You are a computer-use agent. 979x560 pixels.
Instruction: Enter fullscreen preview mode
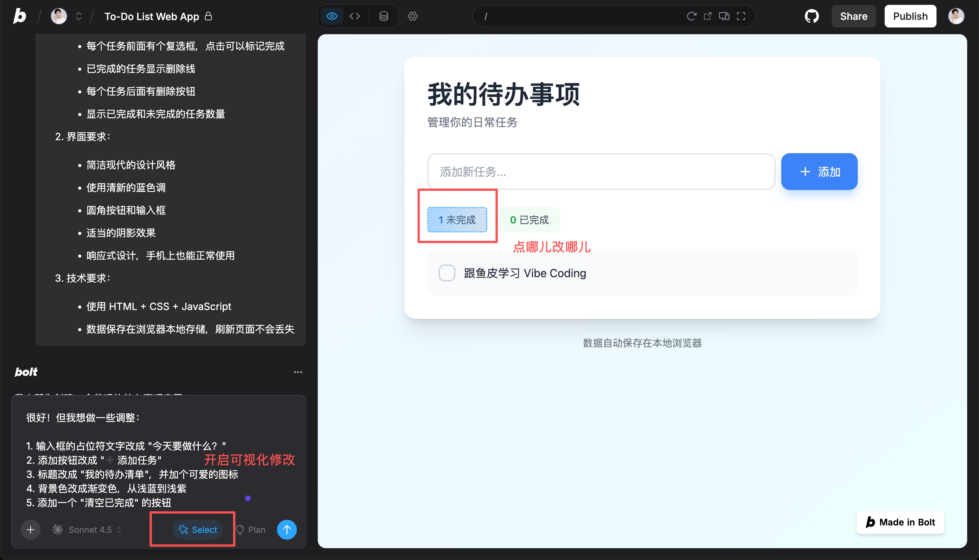pos(741,16)
